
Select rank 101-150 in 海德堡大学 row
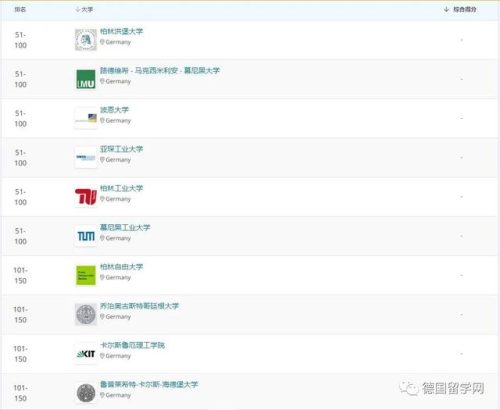[20, 393]
